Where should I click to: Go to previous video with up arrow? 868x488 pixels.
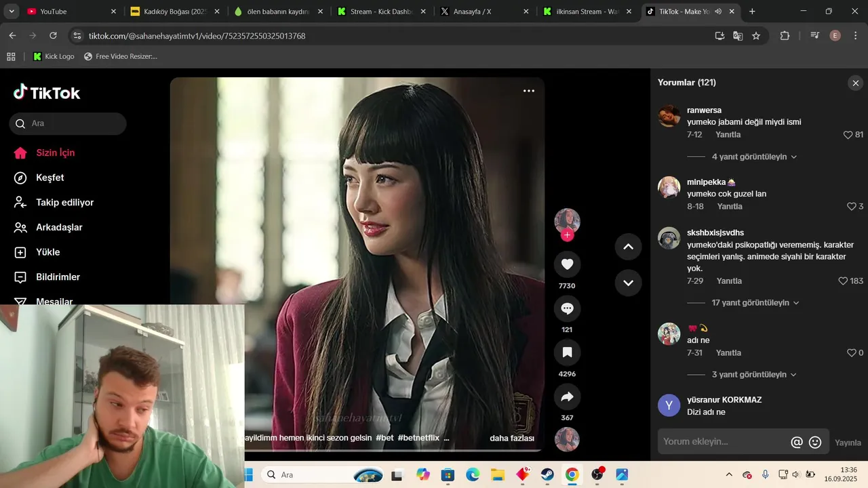628,247
